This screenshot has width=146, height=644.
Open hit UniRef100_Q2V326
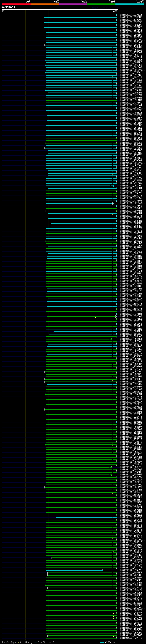[131, 15]
